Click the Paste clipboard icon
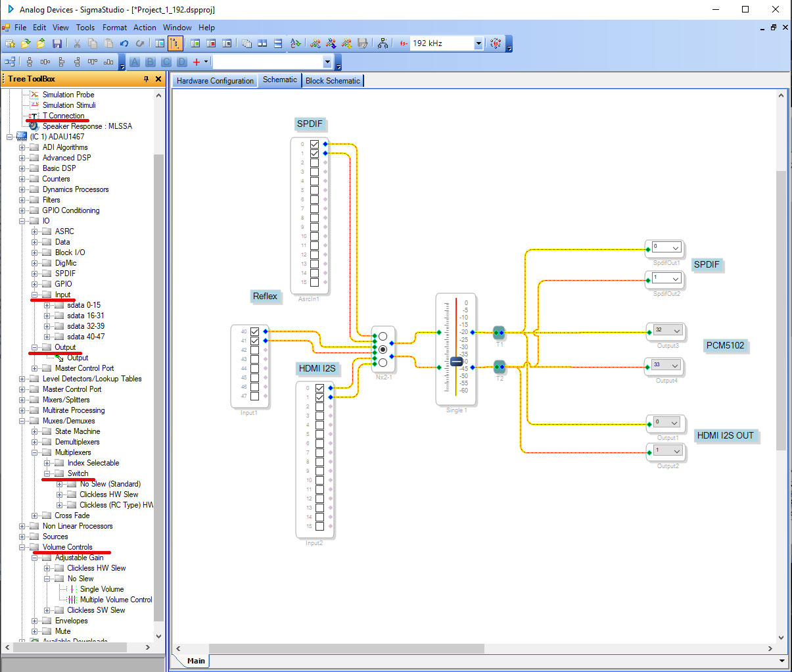The width and height of the screenshot is (792, 672). (108, 43)
